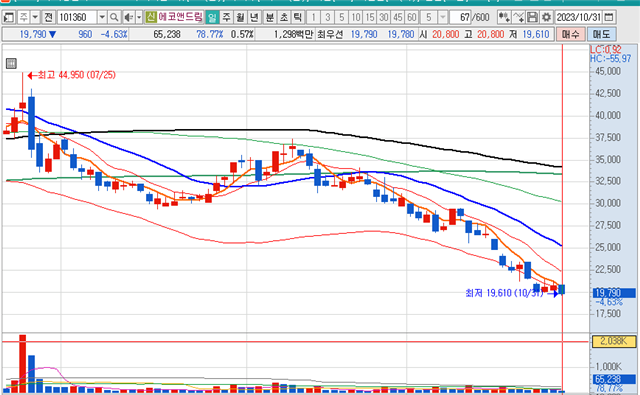Click the HC:-55.97 label
The image size is (640, 395).
click(x=610, y=59)
